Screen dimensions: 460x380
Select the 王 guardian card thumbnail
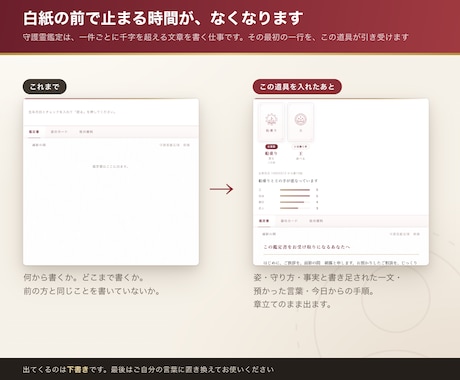coord(301,122)
